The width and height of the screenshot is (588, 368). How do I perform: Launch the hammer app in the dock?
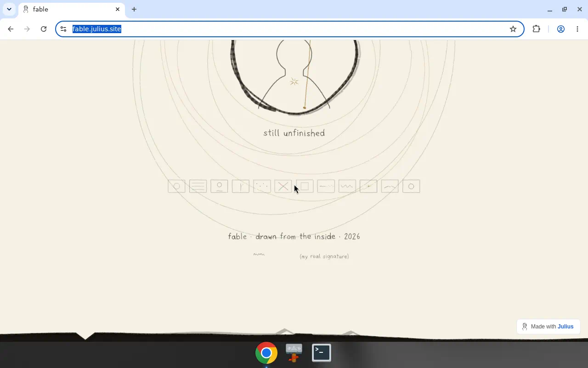tap(294, 353)
